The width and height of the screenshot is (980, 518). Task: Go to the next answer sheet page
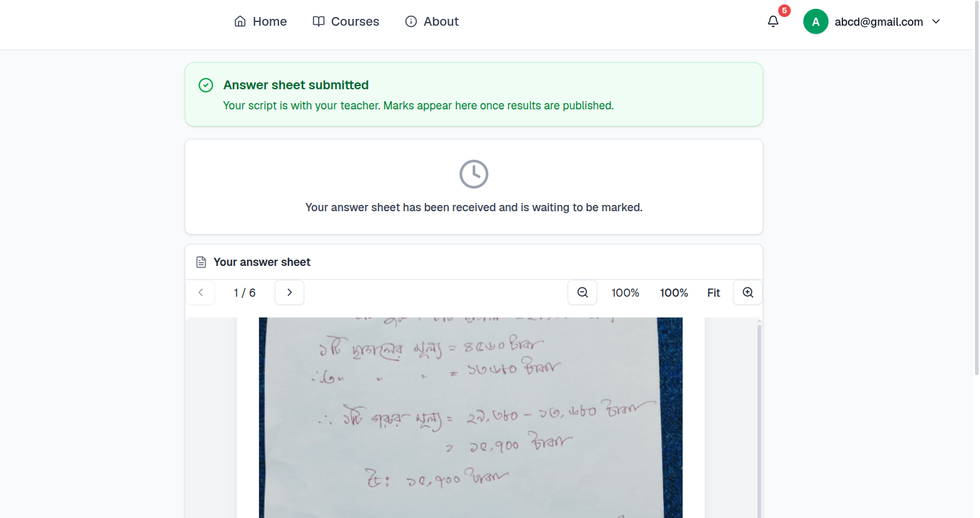[289, 292]
